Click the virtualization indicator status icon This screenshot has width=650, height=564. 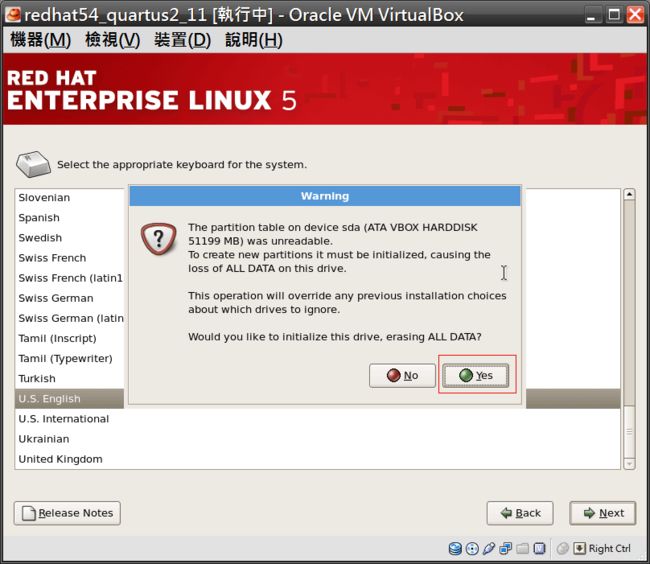tap(539, 548)
